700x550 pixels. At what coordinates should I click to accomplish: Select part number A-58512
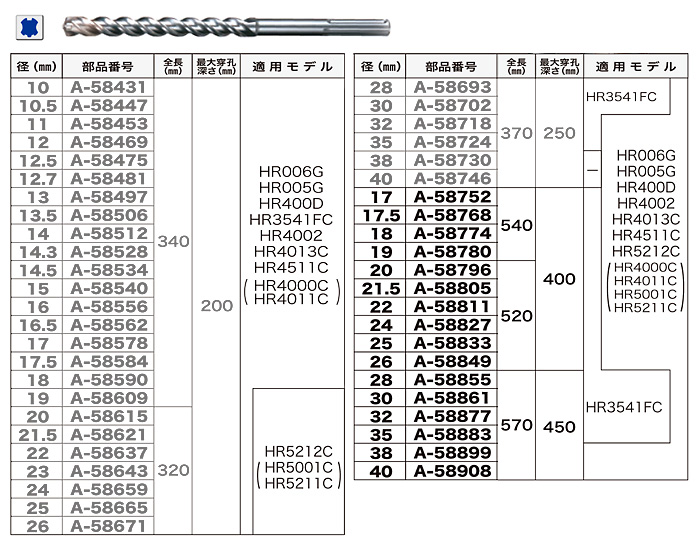(109, 234)
